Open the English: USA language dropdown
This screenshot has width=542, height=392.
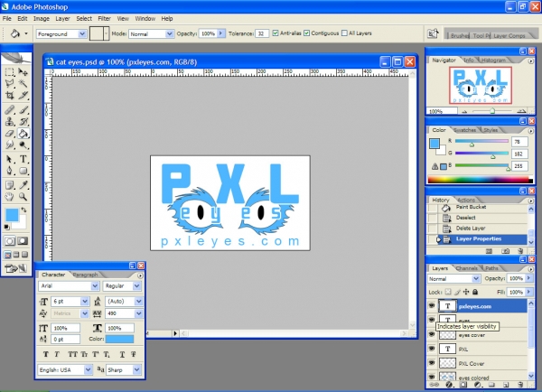click(x=88, y=370)
